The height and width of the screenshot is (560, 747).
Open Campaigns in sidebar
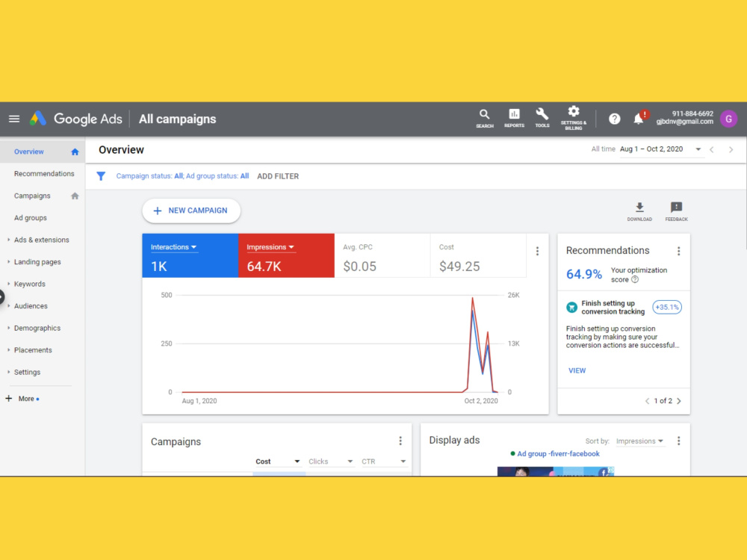32,196
